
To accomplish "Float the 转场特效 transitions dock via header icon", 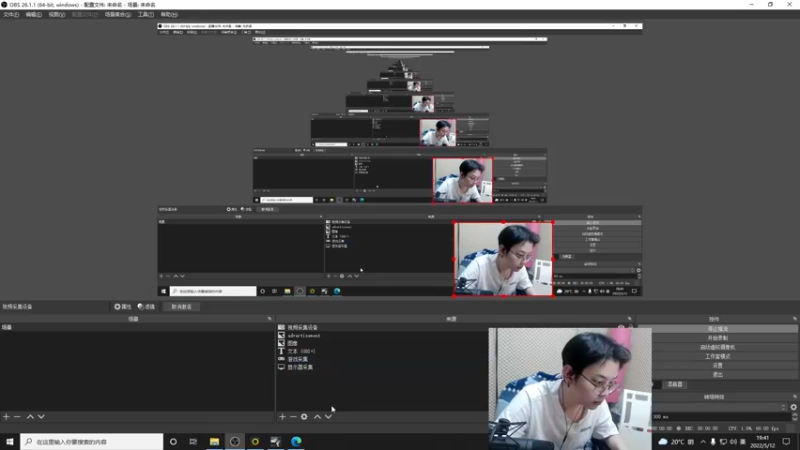I will pos(794,397).
